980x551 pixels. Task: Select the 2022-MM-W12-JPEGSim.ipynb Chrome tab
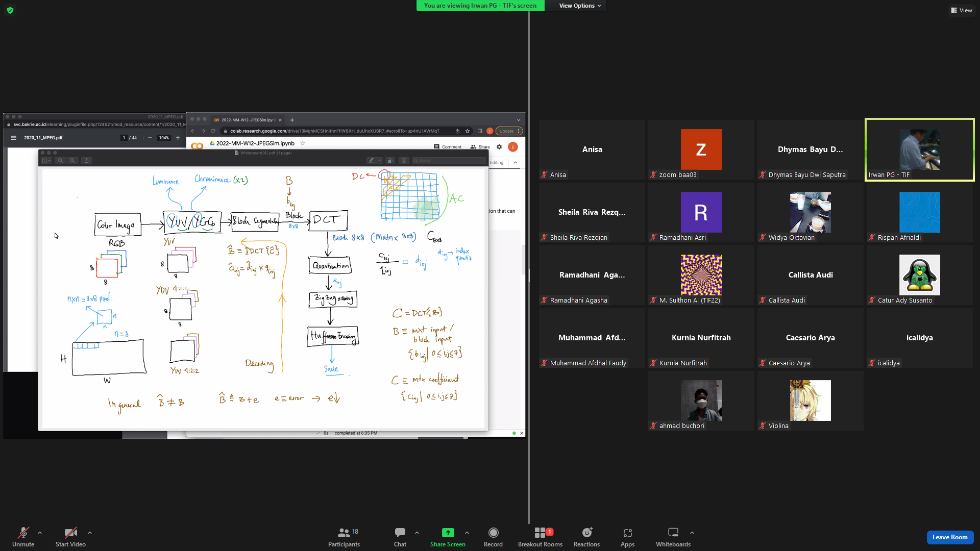(x=248, y=120)
